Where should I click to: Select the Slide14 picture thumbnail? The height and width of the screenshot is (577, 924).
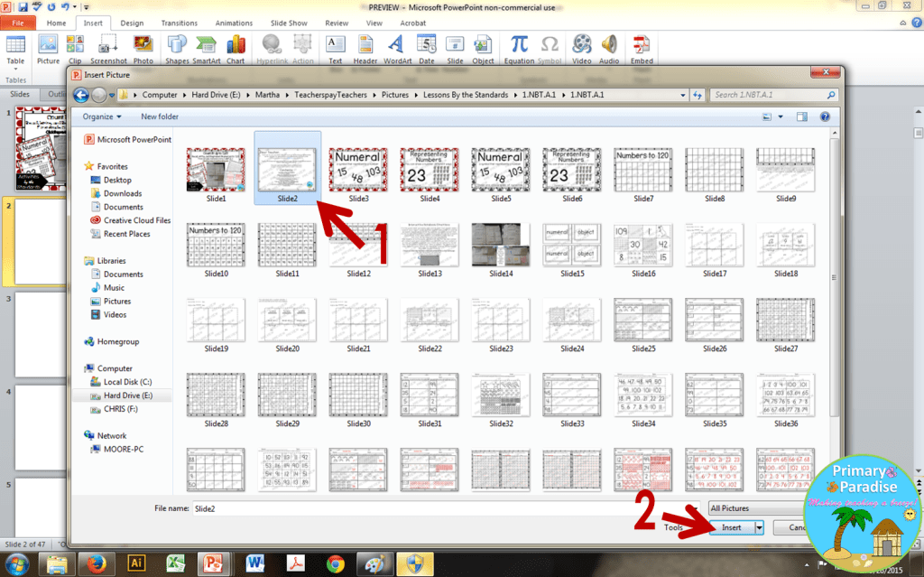tap(501, 249)
